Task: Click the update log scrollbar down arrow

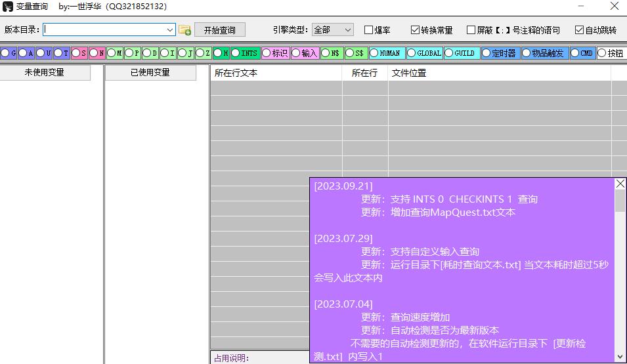Action: tap(620, 357)
